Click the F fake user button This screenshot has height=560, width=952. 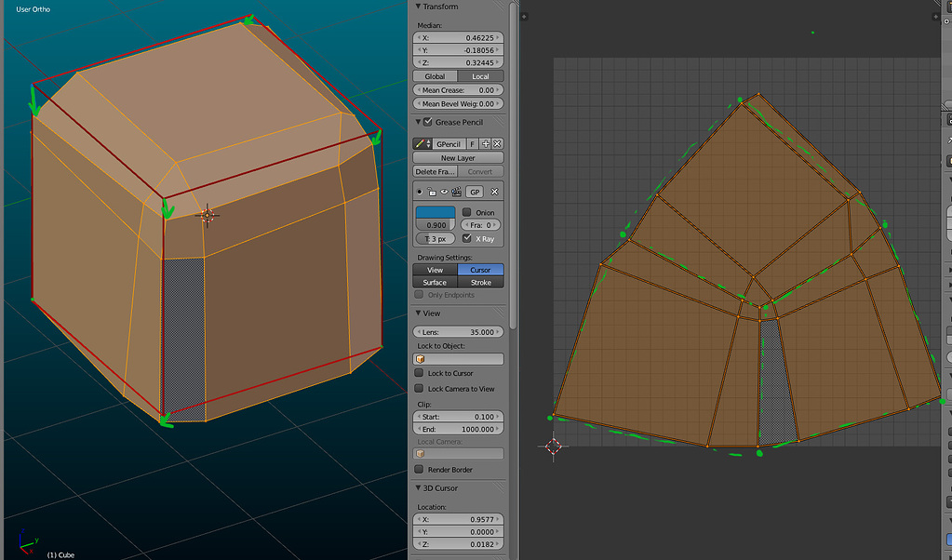tap(473, 144)
